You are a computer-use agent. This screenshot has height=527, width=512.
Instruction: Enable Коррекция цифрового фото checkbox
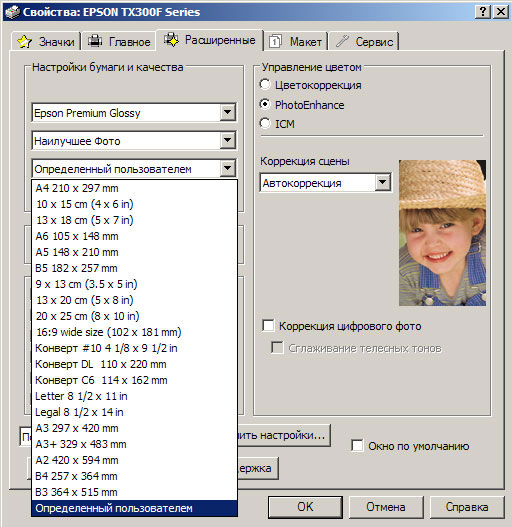pyautogui.click(x=268, y=325)
